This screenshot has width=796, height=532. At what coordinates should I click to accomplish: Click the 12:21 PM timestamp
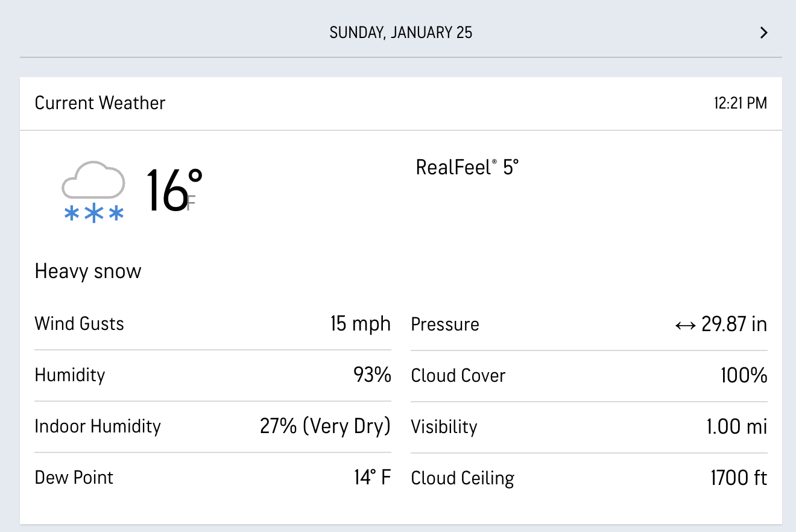click(740, 103)
